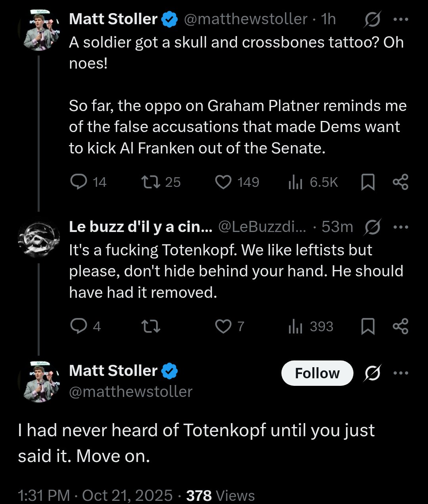Bookmark the skull and crossbones post
The image size is (428, 504).
(368, 182)
